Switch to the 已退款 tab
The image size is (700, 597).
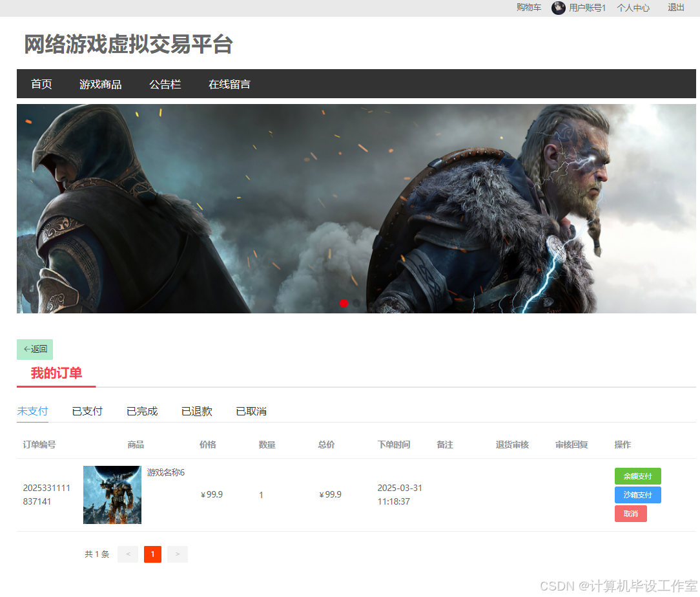point(197,411)
